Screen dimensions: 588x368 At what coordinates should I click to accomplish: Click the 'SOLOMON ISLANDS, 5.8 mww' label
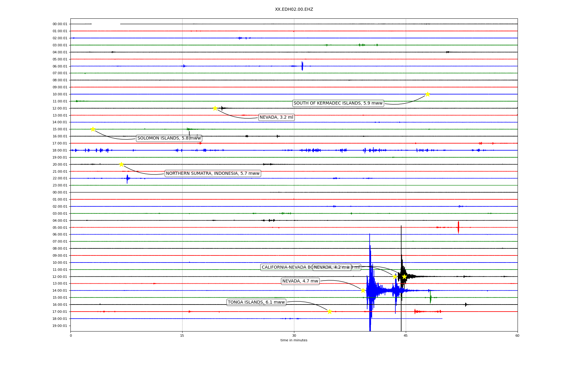[169, 138]
